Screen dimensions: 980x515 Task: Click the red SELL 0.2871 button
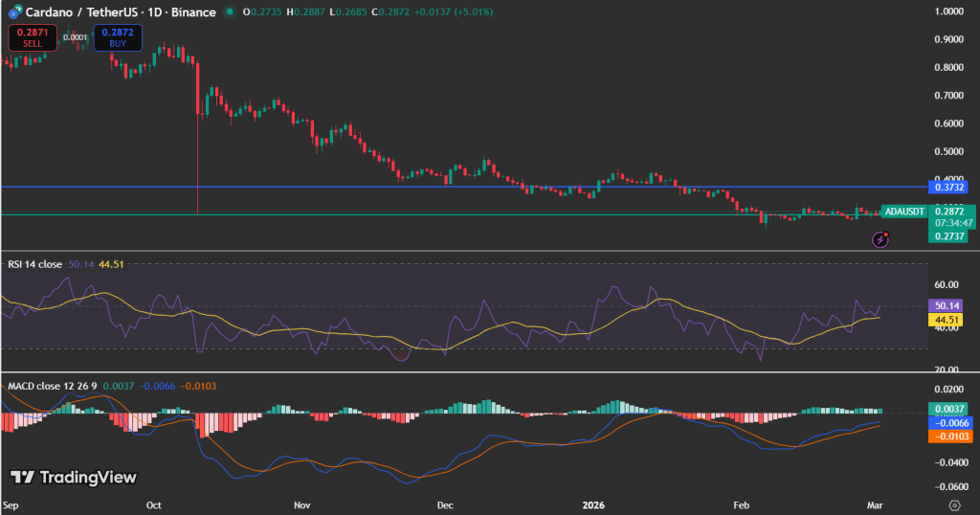33,37
